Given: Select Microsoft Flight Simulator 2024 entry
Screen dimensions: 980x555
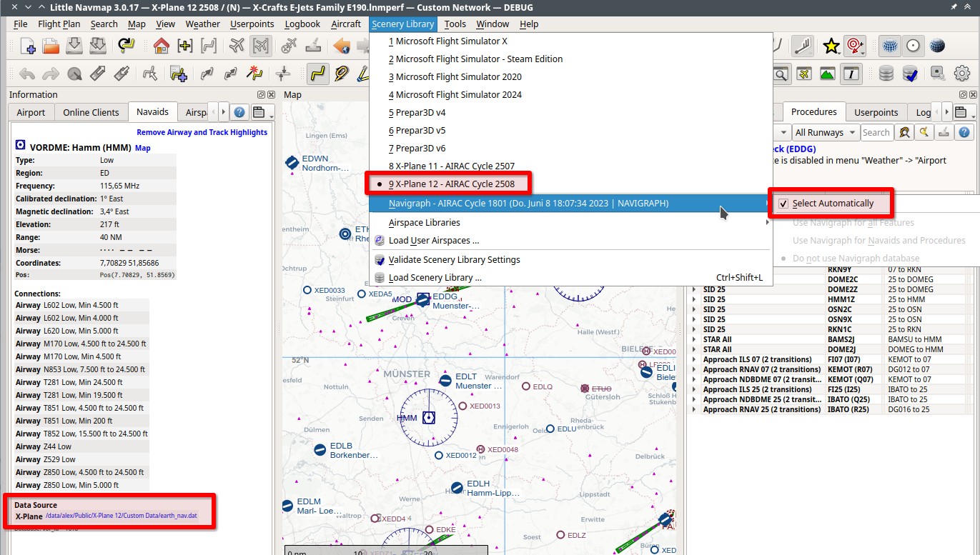Looking at the screenshot, I should coord(455,94).
